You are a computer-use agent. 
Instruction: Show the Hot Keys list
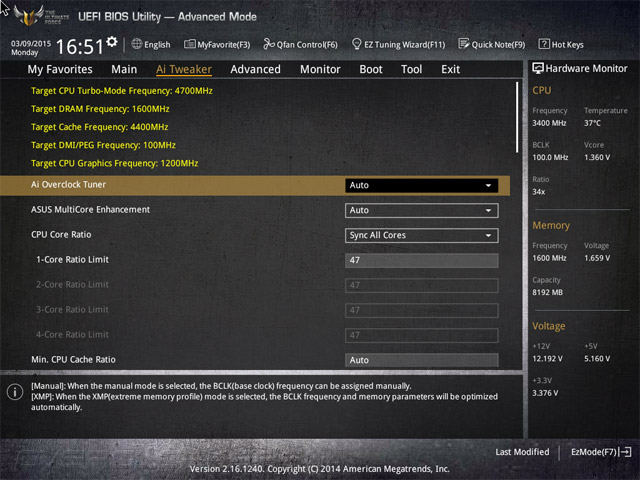[x=561, y=44]
